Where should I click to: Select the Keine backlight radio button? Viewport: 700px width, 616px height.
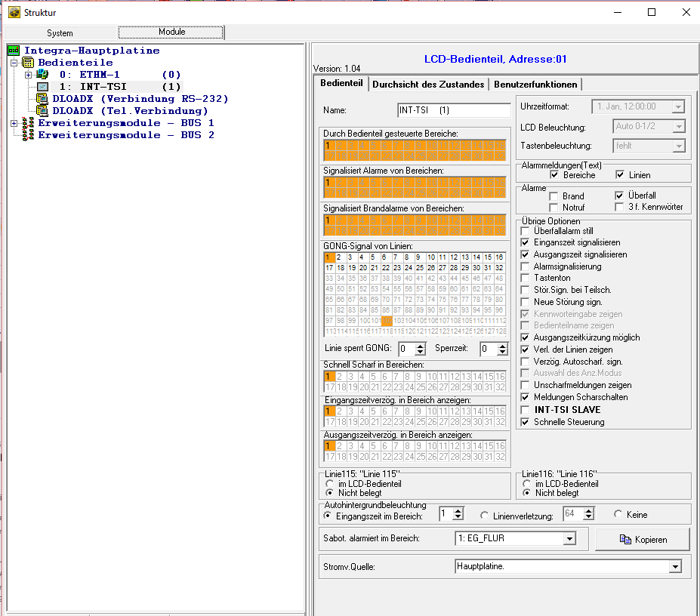pos(618,515)
